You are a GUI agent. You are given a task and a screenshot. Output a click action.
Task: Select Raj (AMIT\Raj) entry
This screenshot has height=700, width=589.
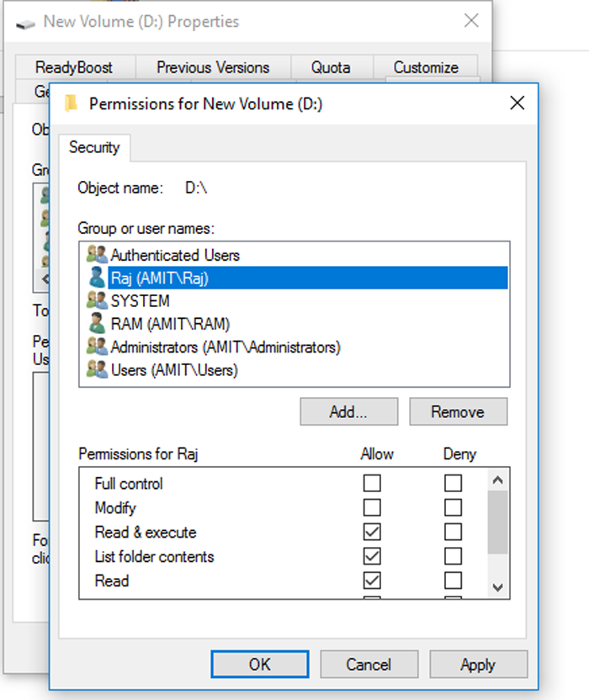pyautogui.click(x=294, y=278)
